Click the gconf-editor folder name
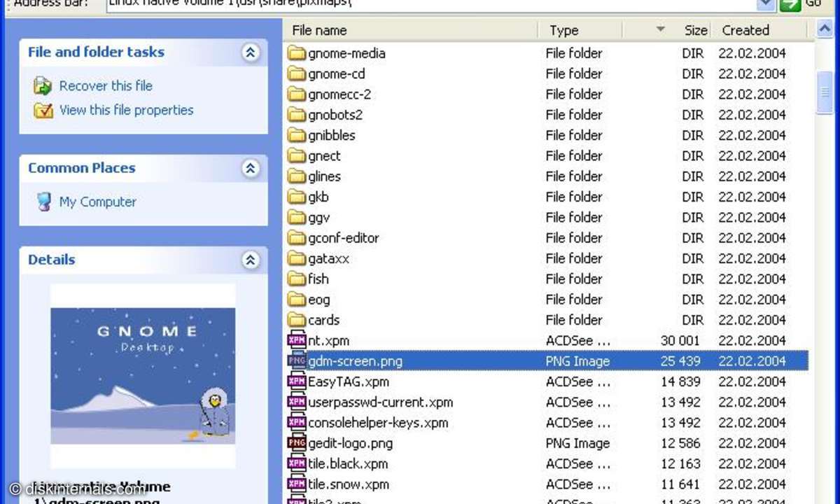 click(x=344, y=238)
